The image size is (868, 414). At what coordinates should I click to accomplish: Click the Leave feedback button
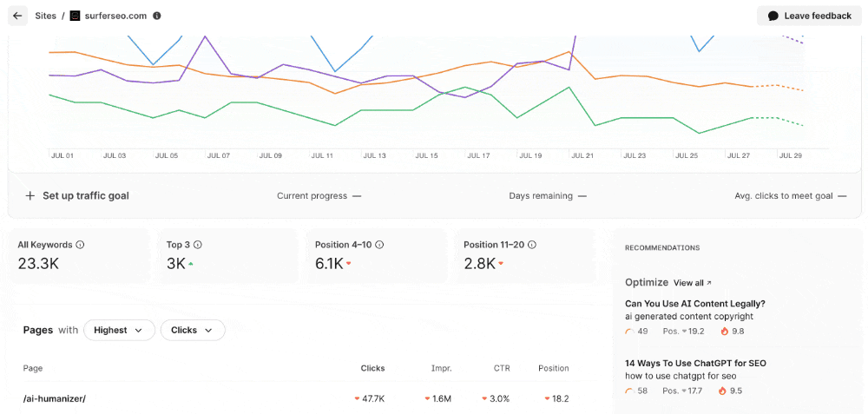click(809, 16)
